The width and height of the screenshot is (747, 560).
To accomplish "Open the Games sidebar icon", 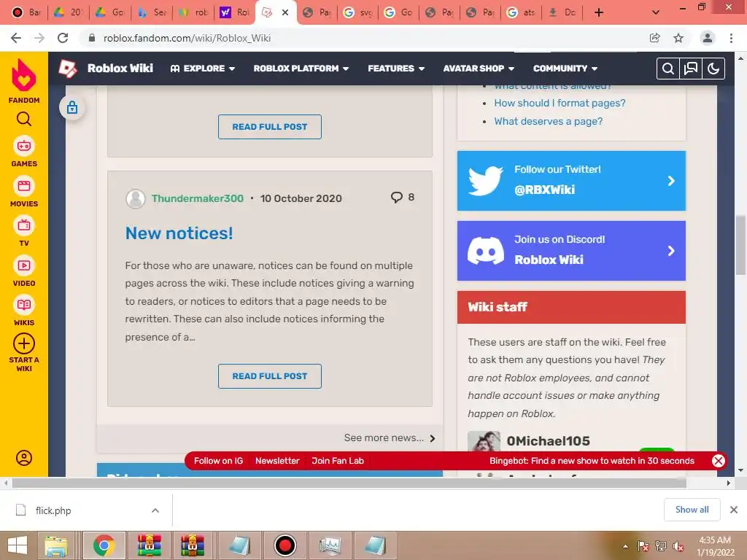I will (x=24, y=146).
